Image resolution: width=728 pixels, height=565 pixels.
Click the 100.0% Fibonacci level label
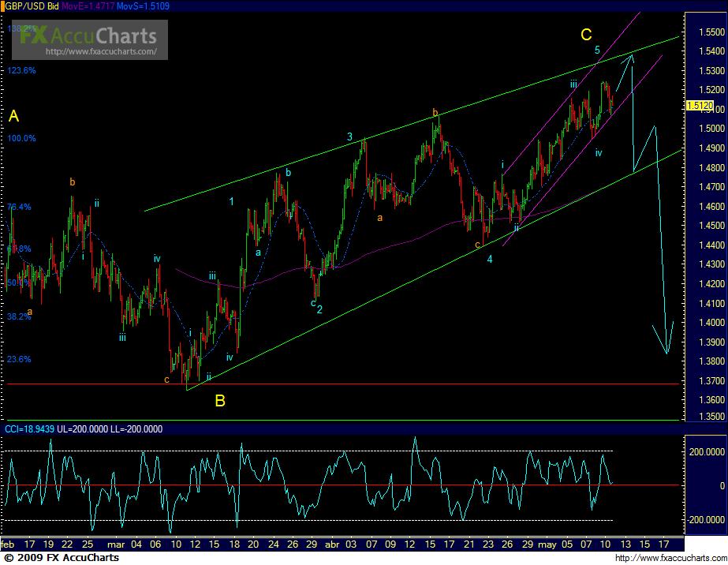[22, 139]
